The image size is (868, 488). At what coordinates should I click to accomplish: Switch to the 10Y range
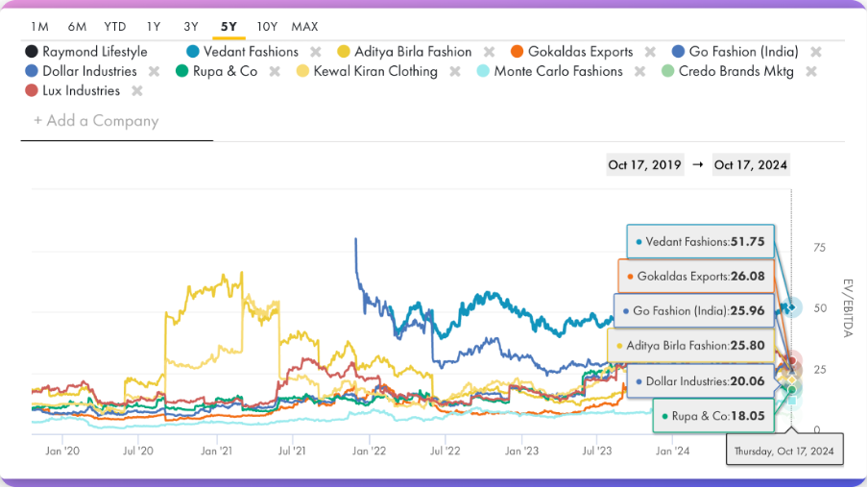267,27
